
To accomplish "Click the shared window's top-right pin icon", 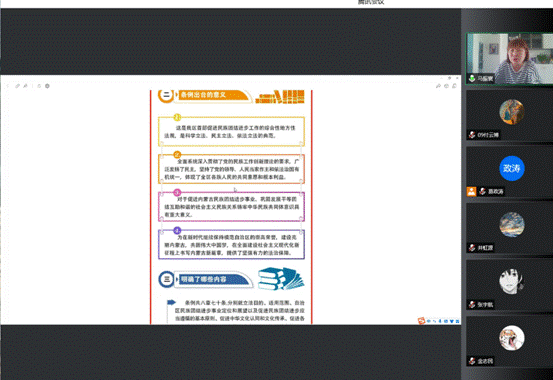I will pos(449,78).
